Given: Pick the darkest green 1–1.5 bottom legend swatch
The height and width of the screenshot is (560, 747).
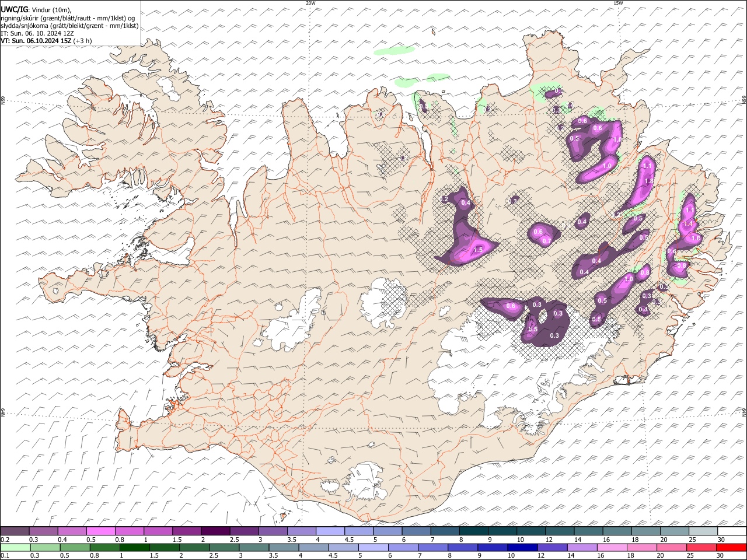Looking at the screenshot, I should [134, 547].
